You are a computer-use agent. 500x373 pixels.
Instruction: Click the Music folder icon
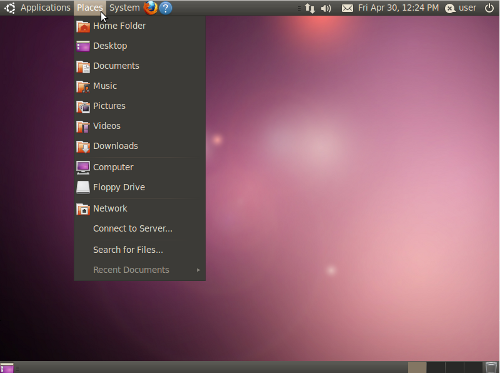coord(83,86)
